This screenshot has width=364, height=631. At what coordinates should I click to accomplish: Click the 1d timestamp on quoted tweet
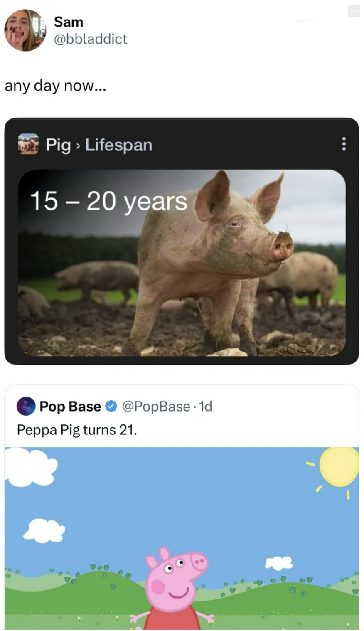click(x=206, y=406)
